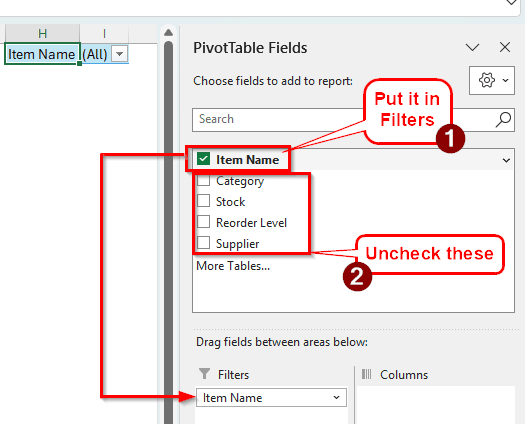This screenshot has height=424, width=525.
Task: Tick the Supplier field checkbox
Action: (x=203, y=243)
